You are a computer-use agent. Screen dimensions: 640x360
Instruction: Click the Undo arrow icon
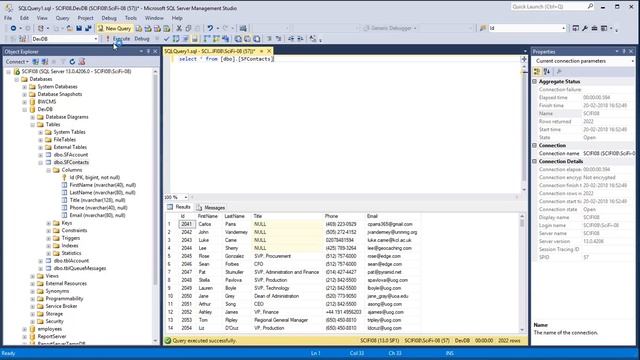tap(210, 28)
